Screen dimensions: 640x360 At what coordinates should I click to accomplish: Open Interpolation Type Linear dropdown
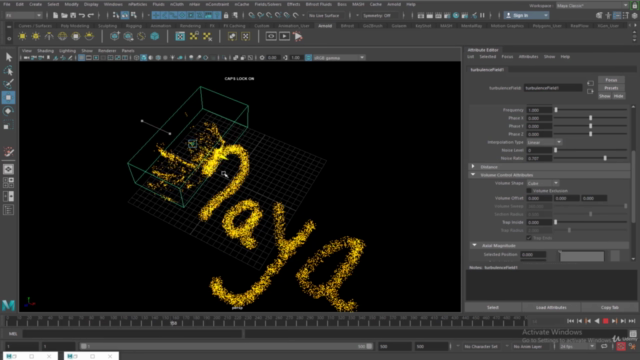[544, 142]
